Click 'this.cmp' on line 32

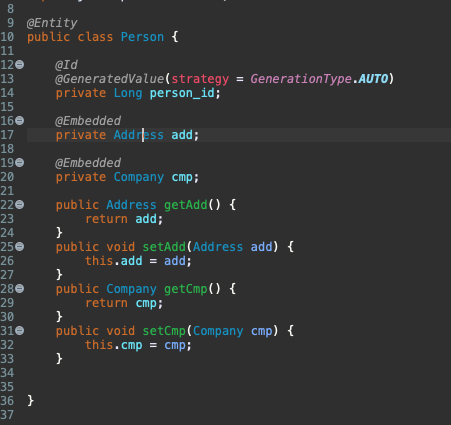click(114, 345)
